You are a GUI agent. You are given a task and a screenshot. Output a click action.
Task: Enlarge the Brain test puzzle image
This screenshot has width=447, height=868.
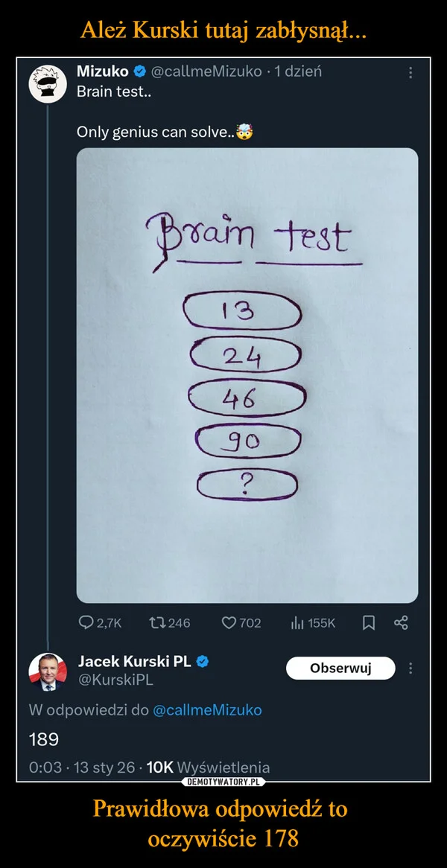pyautogui.click(x=247, y=374)
